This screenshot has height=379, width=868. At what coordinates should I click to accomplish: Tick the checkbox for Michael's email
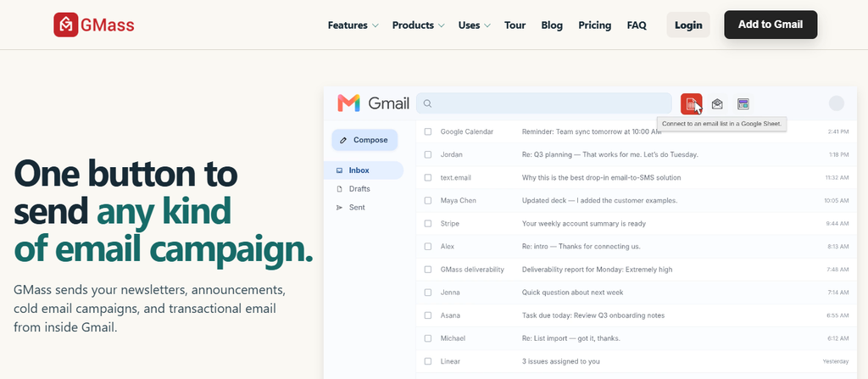428,338
